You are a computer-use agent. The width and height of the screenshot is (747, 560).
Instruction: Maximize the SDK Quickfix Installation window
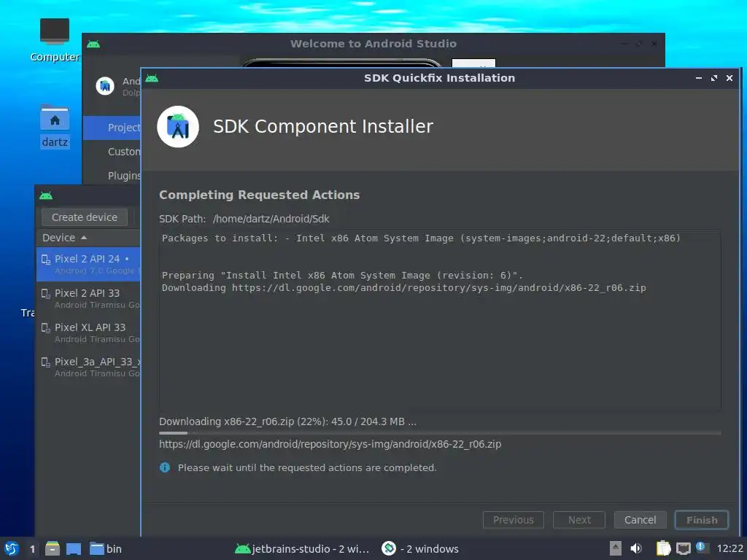[x=714, y=78]
